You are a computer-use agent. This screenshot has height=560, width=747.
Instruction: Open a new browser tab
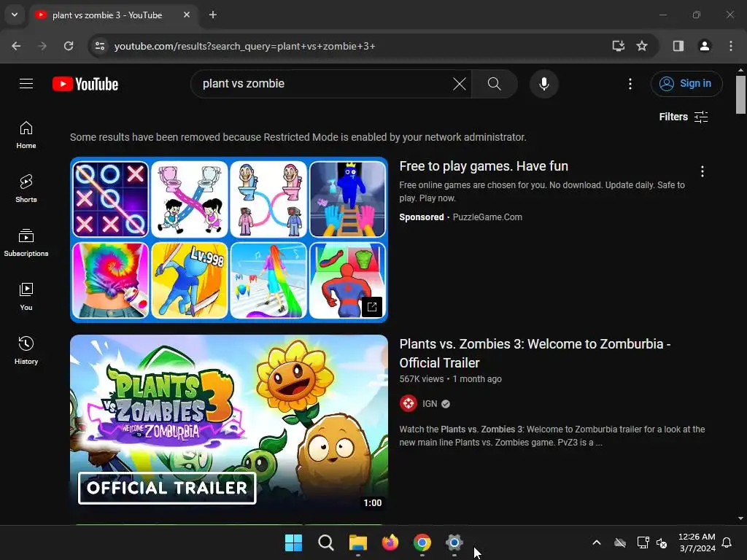coord(213,15)
